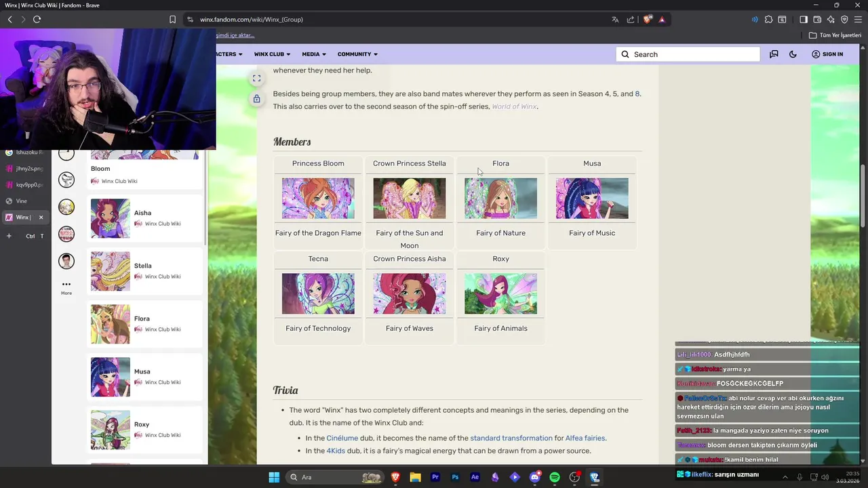Open the Brave VPN shield icon
Image resolution: width=868 pixels, height=488 pixels.
[844, 20]
